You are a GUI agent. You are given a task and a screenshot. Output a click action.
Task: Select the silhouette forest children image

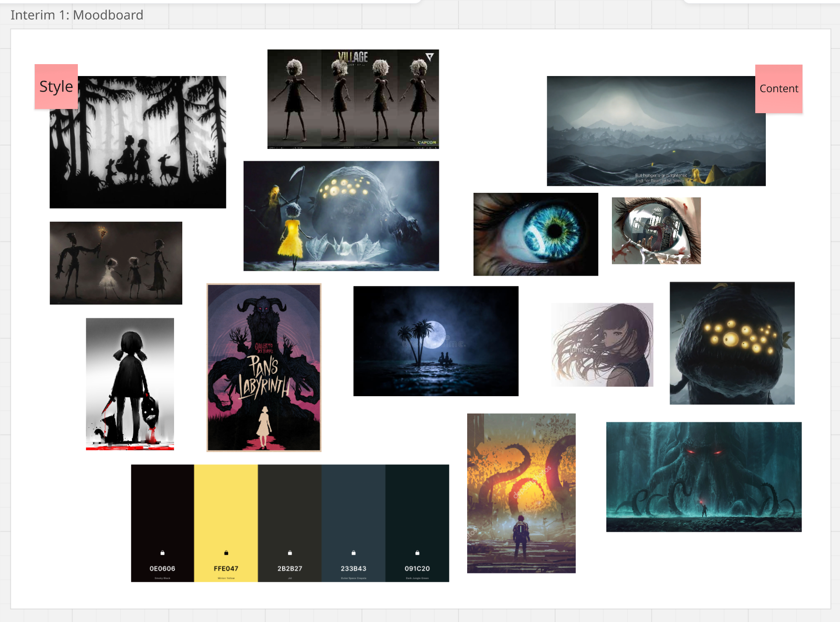(x=138, y=142)
